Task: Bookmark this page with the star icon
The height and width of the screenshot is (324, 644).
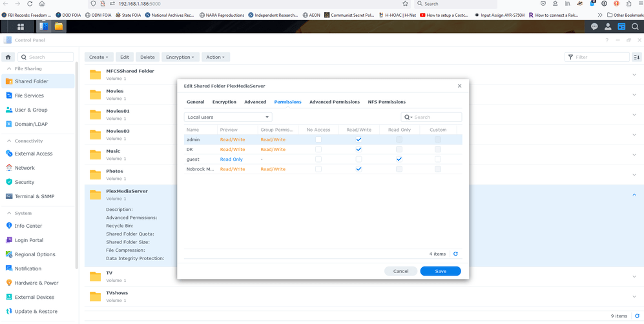Action: pyautogui.click(x=406, y=4)
